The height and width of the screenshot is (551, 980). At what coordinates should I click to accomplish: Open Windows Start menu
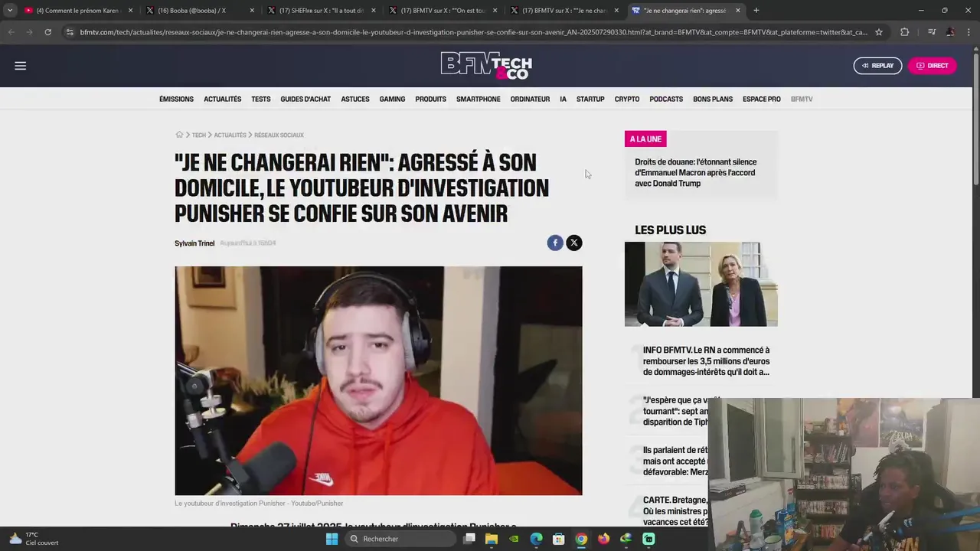(x=332, y=539)
